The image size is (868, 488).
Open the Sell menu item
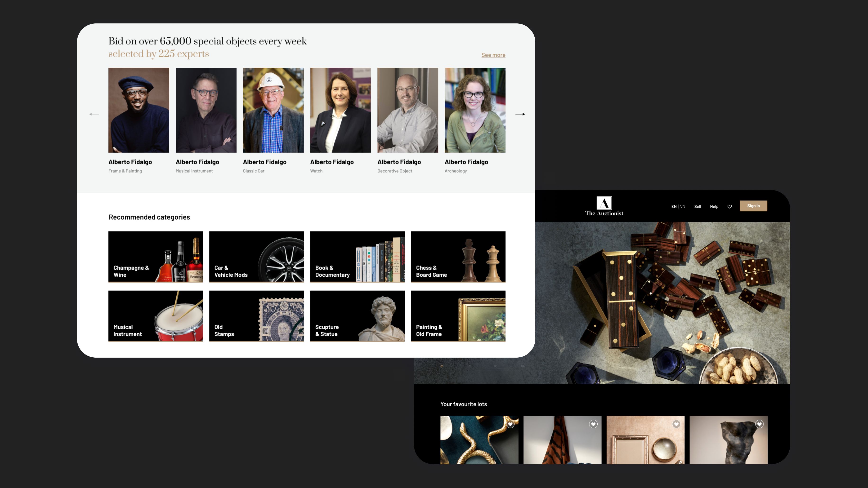(698, 206)
